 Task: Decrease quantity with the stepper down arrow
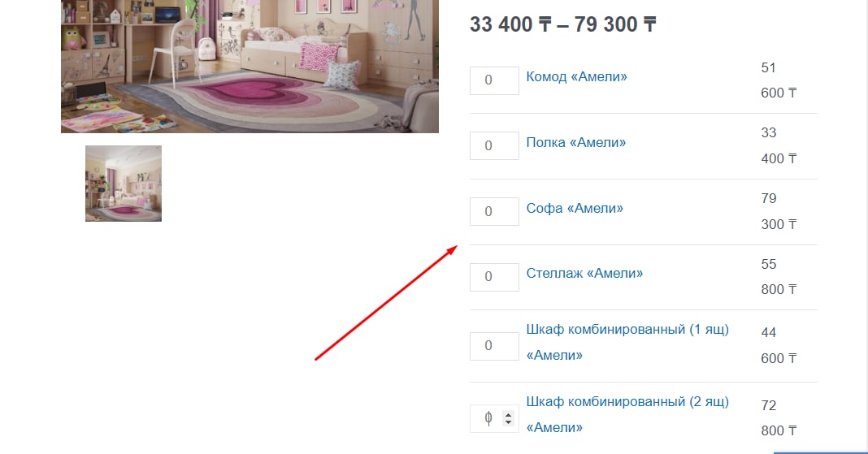[x=508, y=422]
